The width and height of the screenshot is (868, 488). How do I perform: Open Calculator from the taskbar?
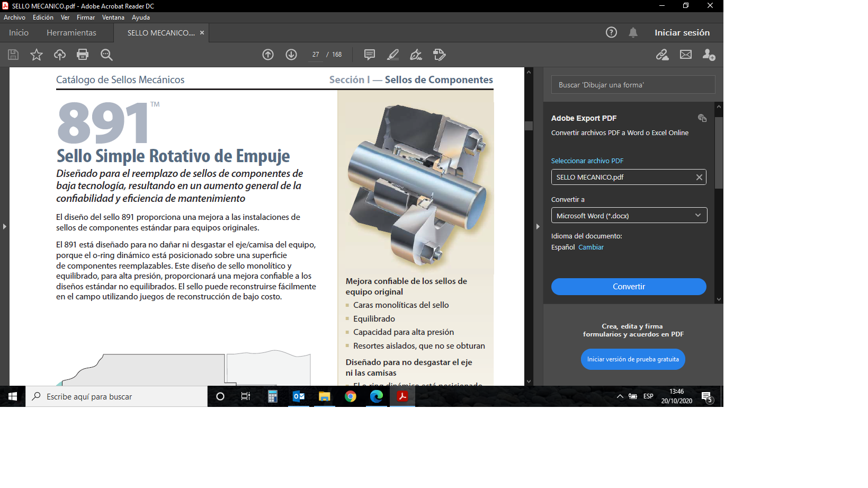273,396
